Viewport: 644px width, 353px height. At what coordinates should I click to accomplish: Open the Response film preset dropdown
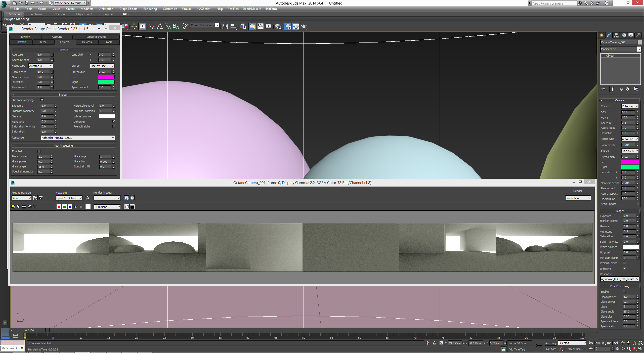[x=78, y=138]
